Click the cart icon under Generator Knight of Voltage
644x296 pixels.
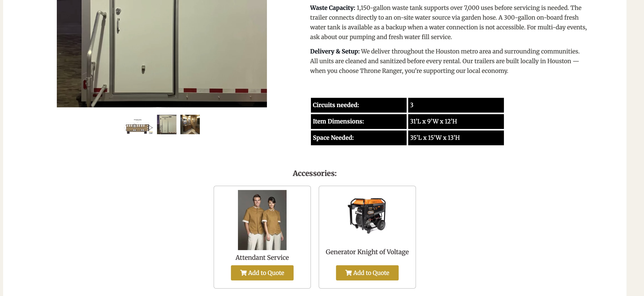348,273
